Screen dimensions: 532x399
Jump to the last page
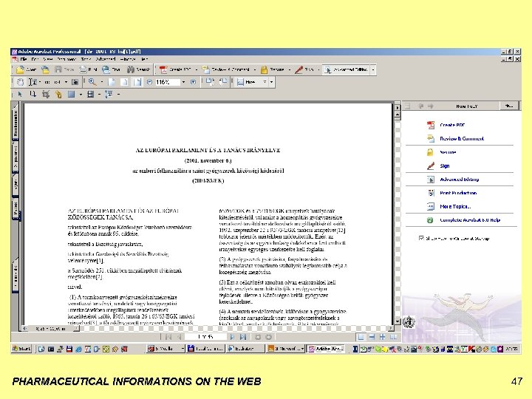pos(243,337)
